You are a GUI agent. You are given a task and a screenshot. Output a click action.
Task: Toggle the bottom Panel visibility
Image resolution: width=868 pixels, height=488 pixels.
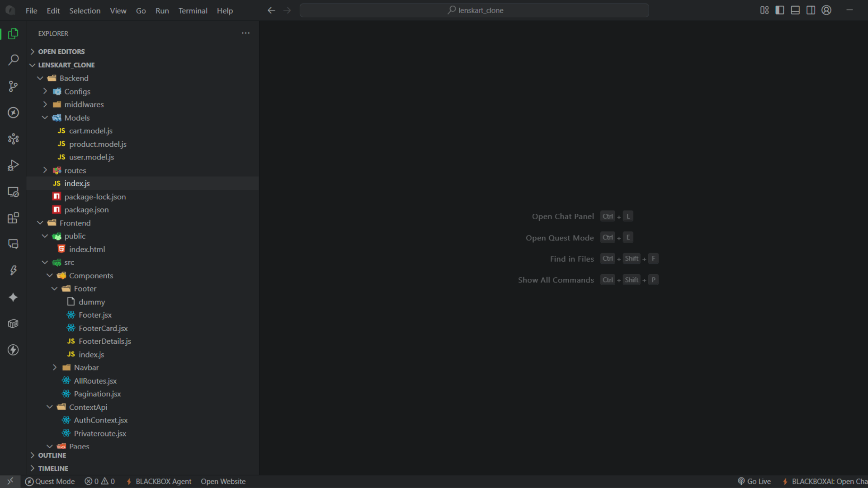click(x=795, y=10)
